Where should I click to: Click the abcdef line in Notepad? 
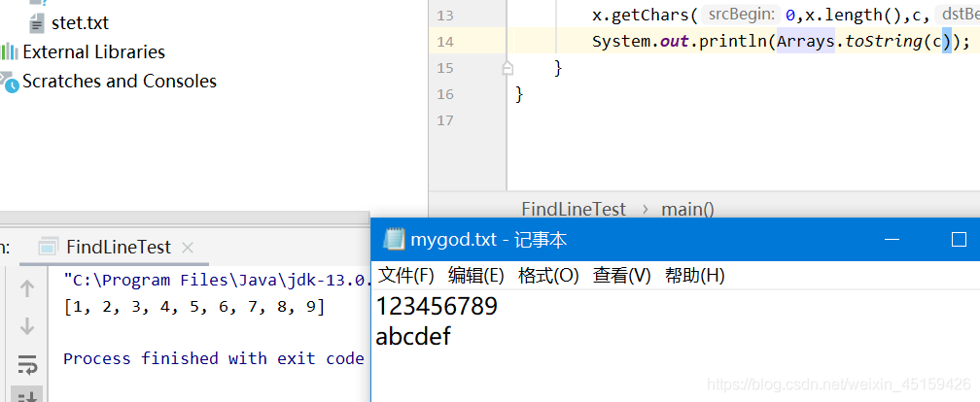click(x=413, y=337)
